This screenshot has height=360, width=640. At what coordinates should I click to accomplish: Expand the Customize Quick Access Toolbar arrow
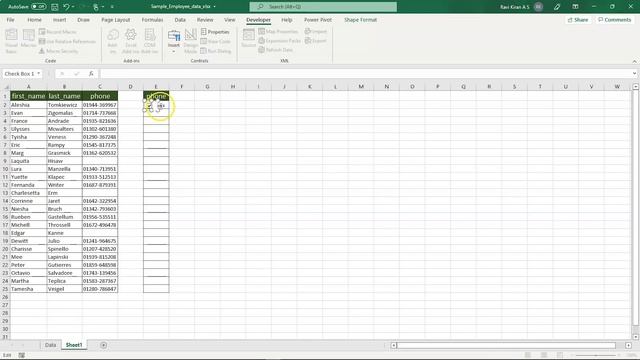pyautogui.click(x=112, y=7)
